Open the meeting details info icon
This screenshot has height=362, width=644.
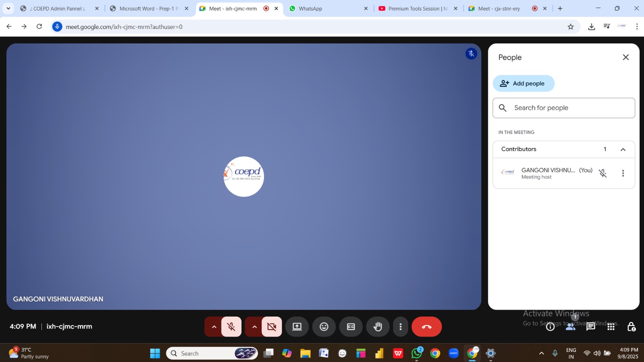tap(550, 327)
